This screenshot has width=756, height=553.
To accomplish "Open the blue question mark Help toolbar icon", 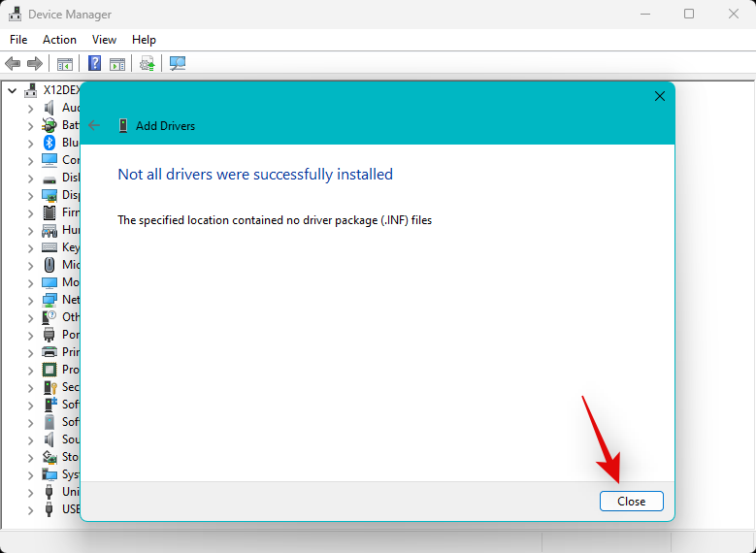I will click(94, 63).
